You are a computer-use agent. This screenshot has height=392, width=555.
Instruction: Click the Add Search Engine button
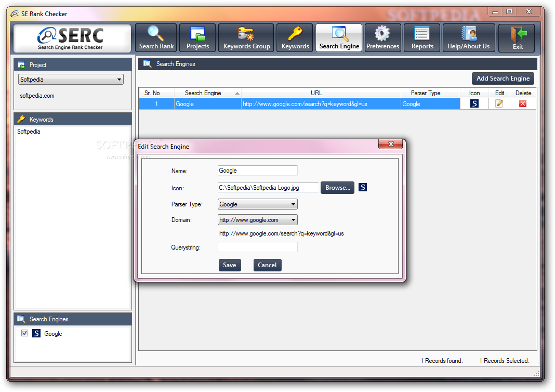503,79
